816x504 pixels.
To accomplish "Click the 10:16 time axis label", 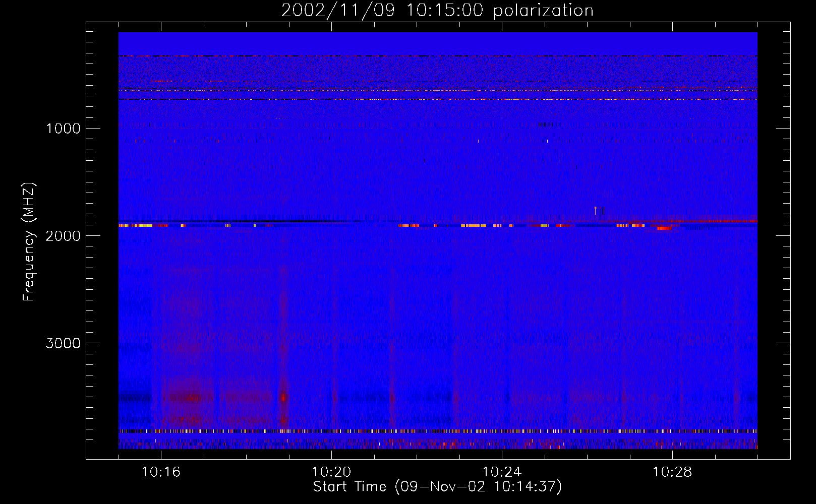I will coord(161,472).
